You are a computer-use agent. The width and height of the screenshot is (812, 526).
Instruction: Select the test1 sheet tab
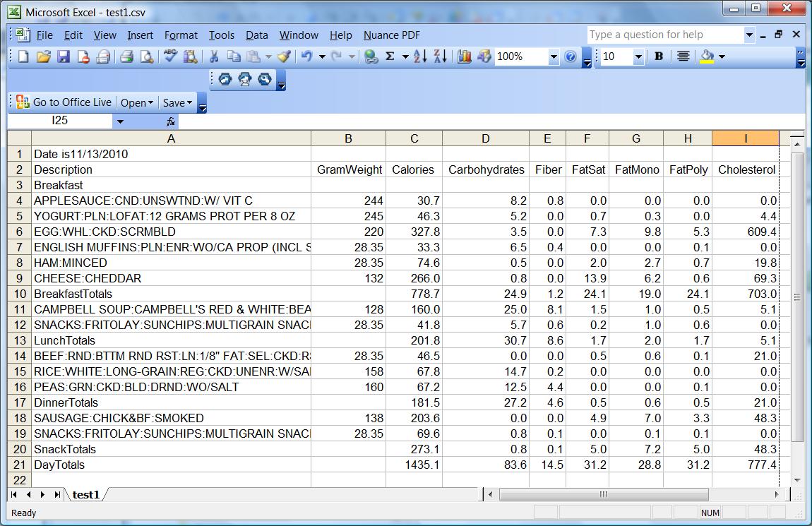[85, 494]
